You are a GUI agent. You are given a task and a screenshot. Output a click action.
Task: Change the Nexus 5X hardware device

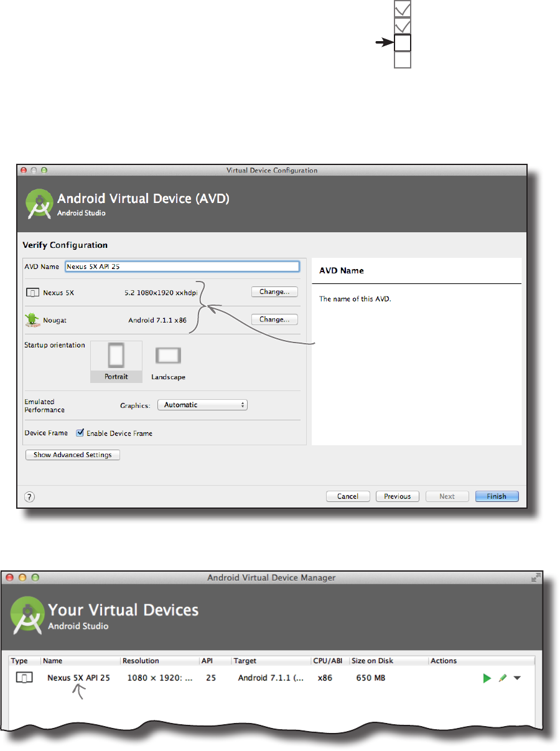point(274,291)
